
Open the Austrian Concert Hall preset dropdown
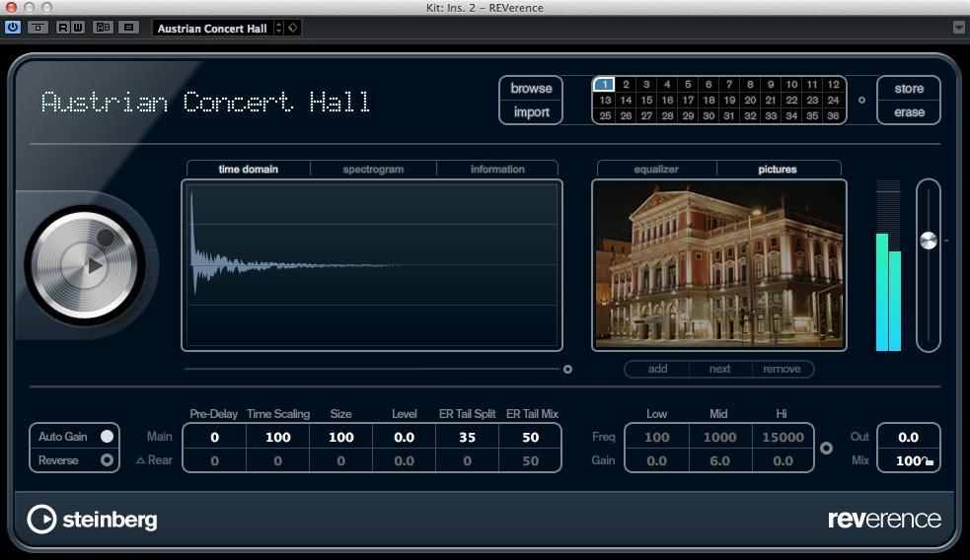tap(212, 29)
